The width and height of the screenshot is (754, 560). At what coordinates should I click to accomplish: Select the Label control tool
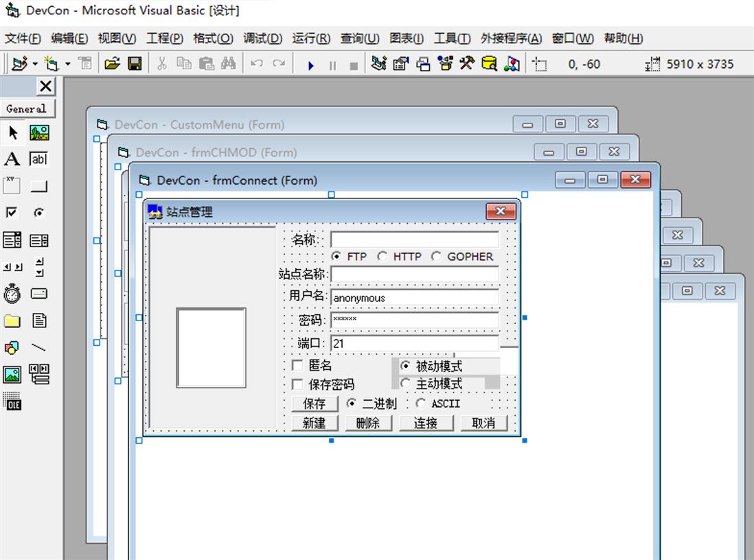point(12,159)
